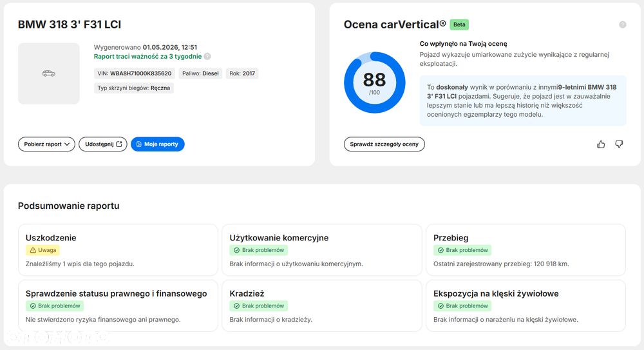The image size is (644, 350).
Task: Open Ekspozycja na klęski żywiołowe title
Action: click(x=496, y=294)
